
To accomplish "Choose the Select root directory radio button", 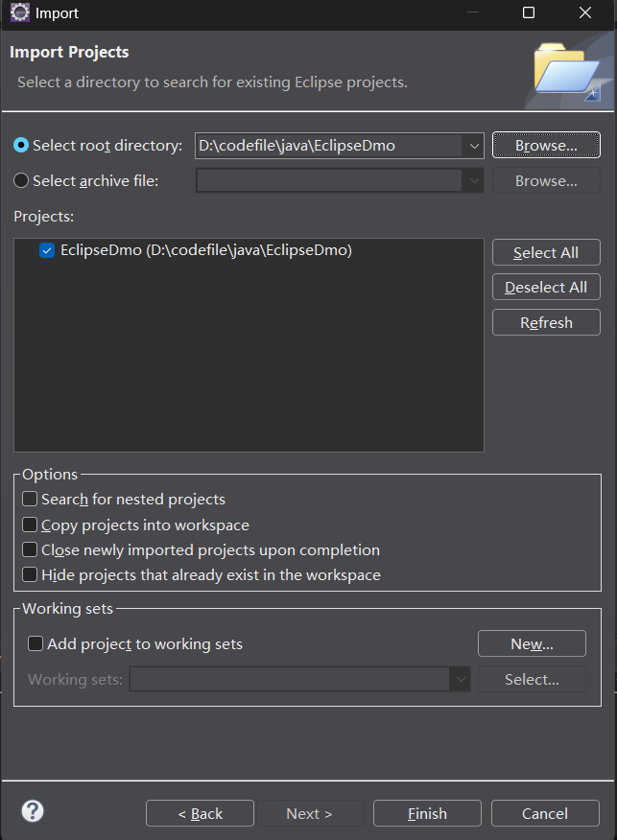I will coord(21,145).
